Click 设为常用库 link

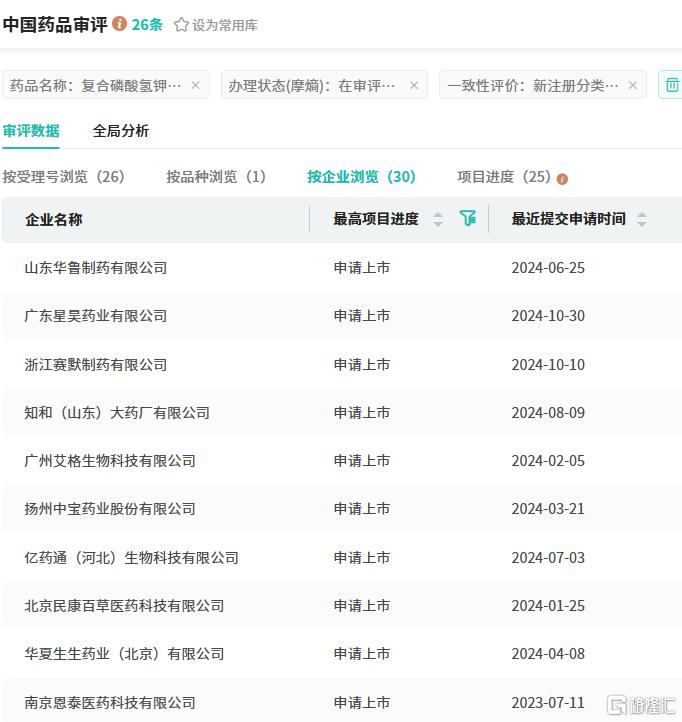[225, 25]
